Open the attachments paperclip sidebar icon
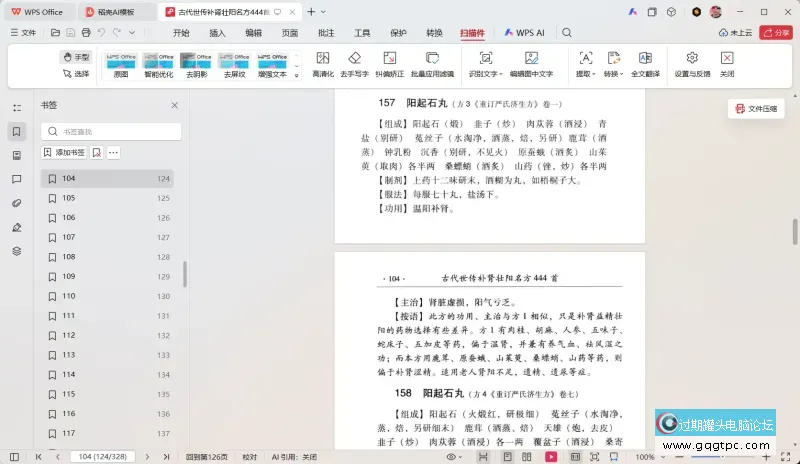 pos(17,203)
